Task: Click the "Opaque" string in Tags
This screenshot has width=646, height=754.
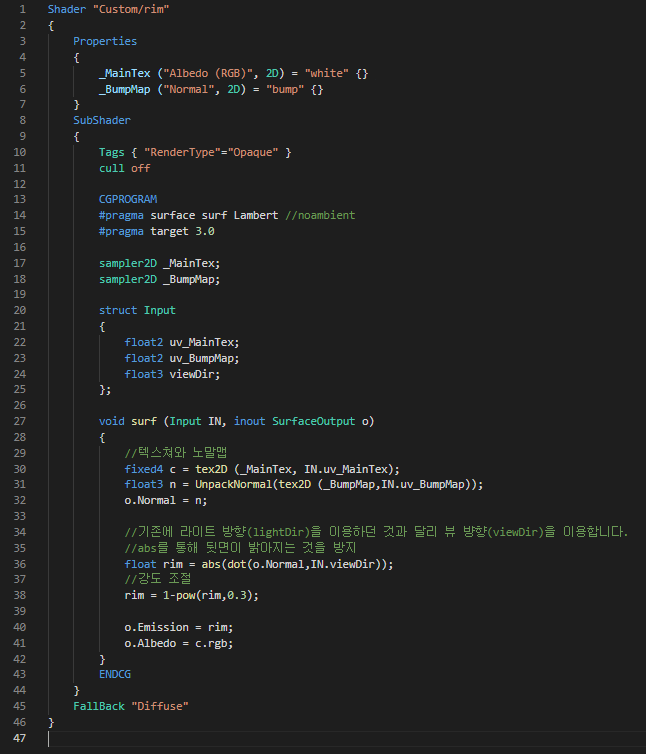Action: 253,152
